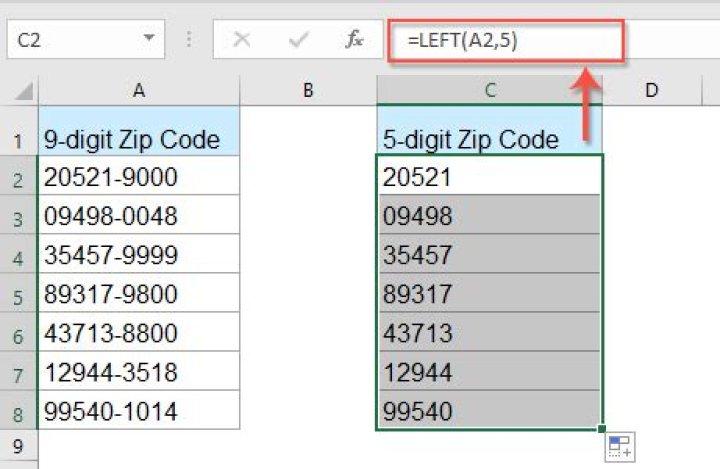720x469 pixels.
Task: Select cell containing 20521-9000
Action: click(x=138, y=177)
